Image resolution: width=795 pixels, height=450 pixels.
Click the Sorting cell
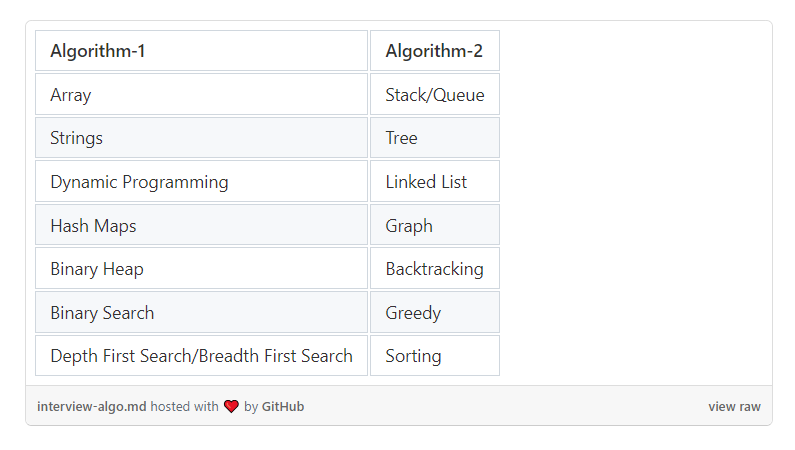click(435, 356)
